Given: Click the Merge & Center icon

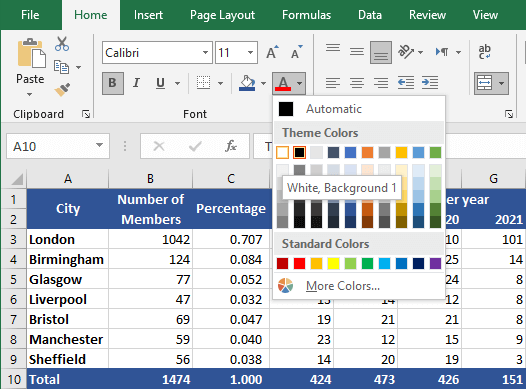Looking at the screenshot, I should coord(484,83).
